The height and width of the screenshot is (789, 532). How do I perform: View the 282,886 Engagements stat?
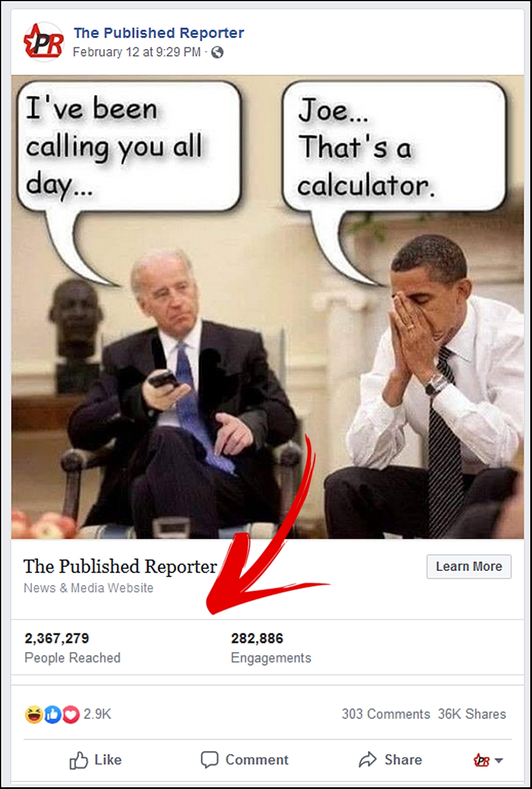pos(271,648)
